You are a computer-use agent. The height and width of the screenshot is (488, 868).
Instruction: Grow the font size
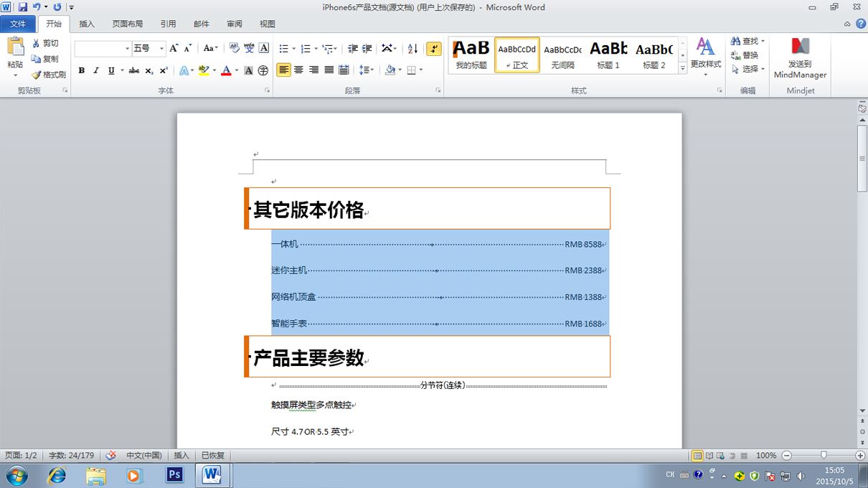(174, 48)
